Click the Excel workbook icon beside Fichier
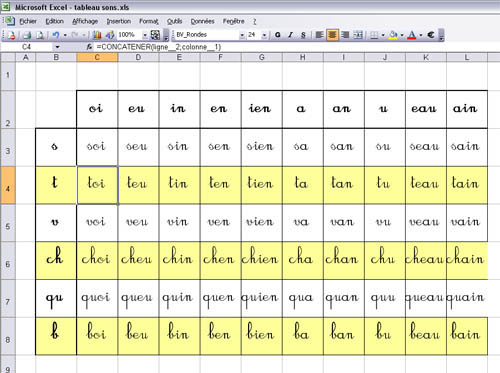Screen dimensions: 500x373 point(10,21)
